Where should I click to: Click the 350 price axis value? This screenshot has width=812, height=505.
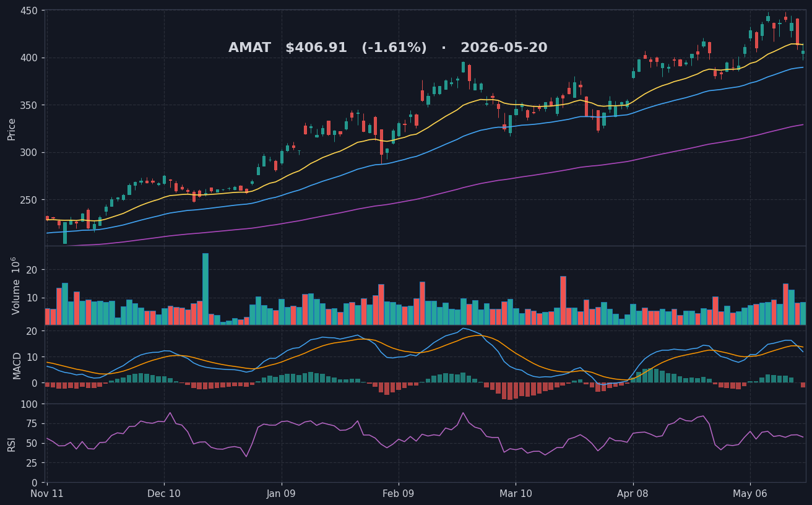tap(29, 105)
